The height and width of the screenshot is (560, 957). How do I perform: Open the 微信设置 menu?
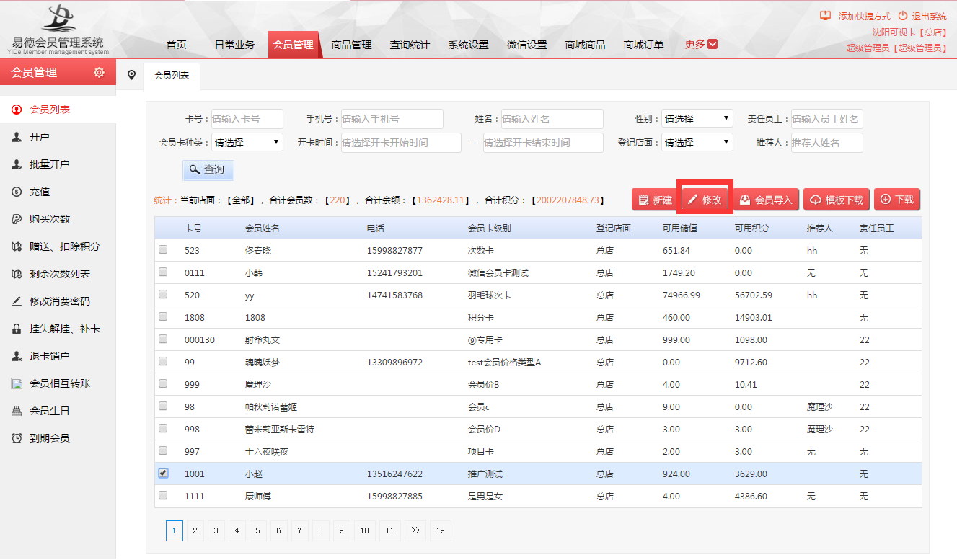coord(526,45)
